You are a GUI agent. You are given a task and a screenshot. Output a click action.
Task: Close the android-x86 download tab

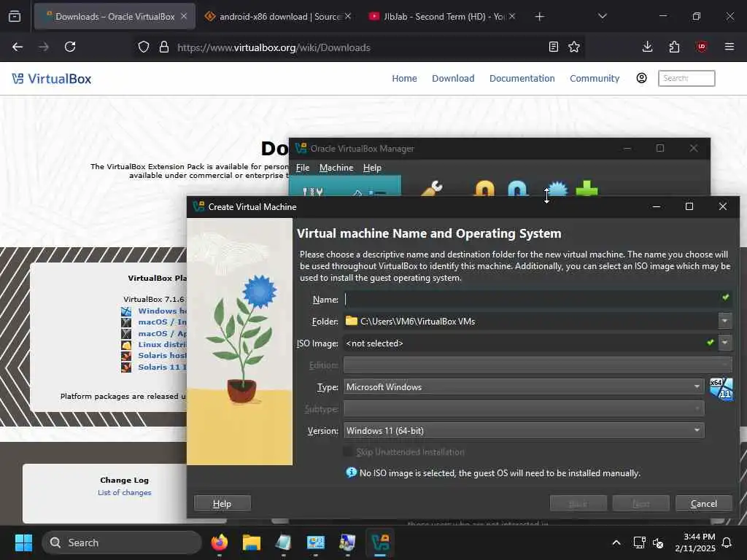coord(348,16)
